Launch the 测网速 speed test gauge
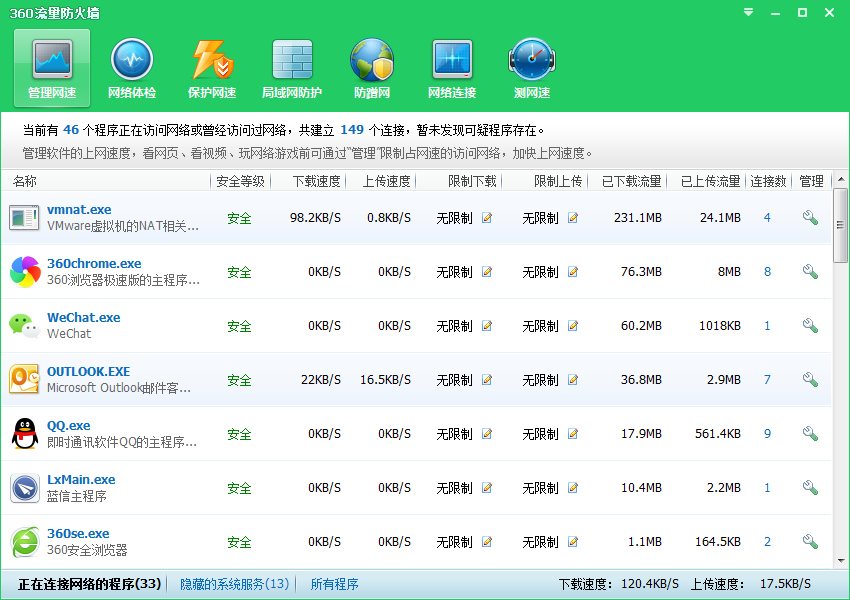850x600 pixels. 532,68
